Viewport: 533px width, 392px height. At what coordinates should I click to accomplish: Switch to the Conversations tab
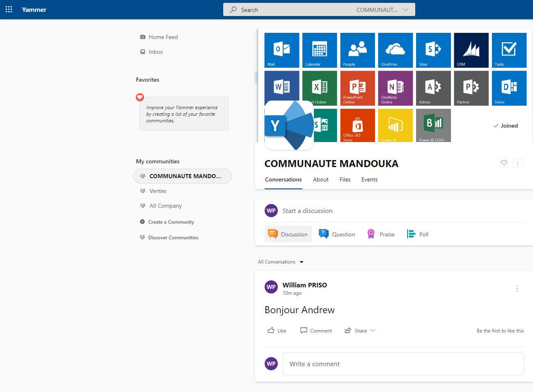284,180
